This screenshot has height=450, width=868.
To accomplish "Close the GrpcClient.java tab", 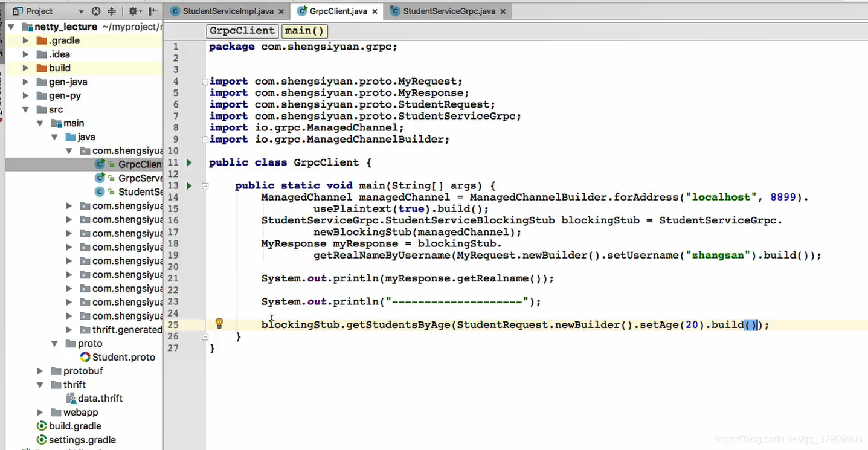I will [375, 11].
